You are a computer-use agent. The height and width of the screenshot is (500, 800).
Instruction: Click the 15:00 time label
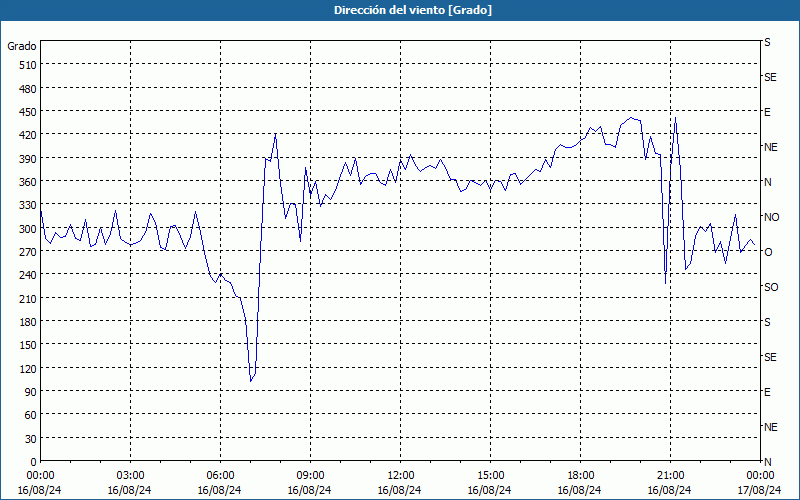click(490, 476)
